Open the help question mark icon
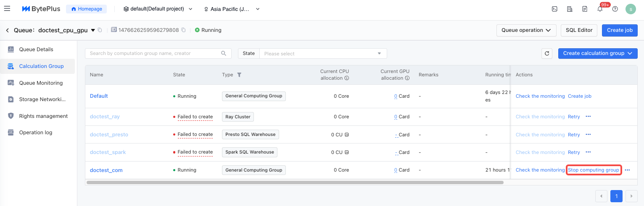This screenshot has height=206, width=644. click(x=615, y=9)
